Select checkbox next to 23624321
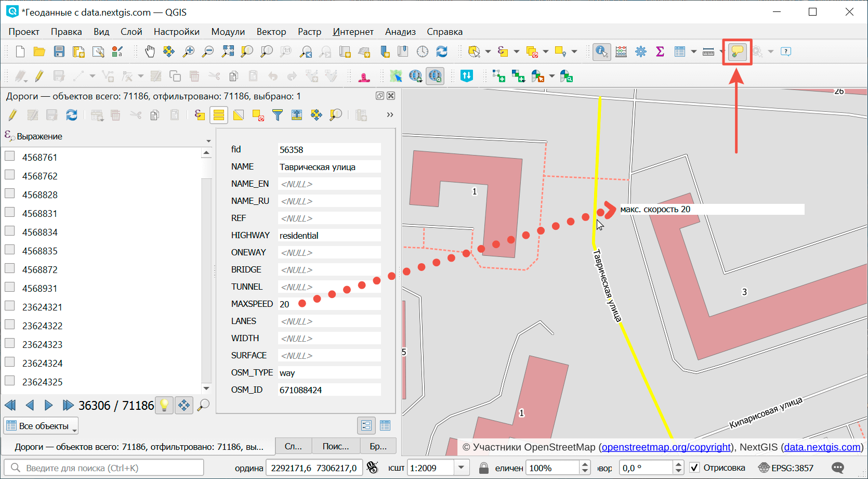 (x=10, y=306)
